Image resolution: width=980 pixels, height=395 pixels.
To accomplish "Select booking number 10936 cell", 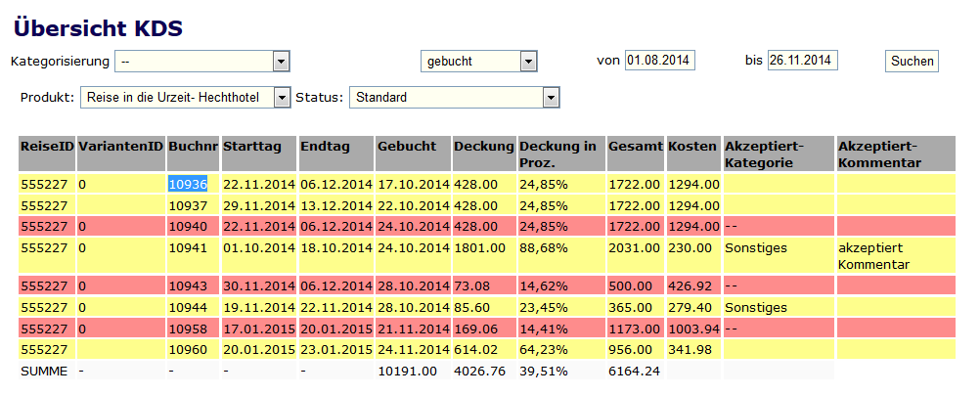I will (x=188, y=184).
